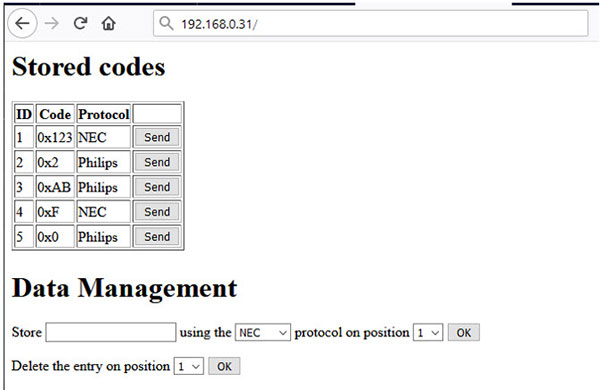Open the Store position dropdown
The image size is (600, 390).
pos(428,333)
